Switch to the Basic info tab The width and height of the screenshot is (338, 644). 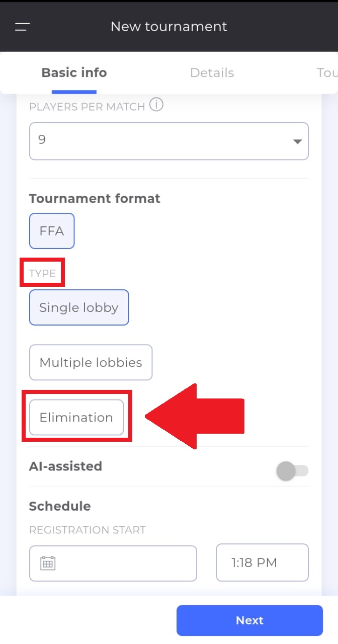(x=74, y=72)
